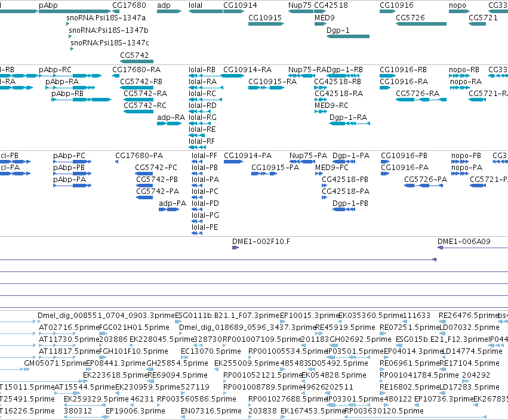
Task: Click transcript lolal-RG
Action: [202, 118]
